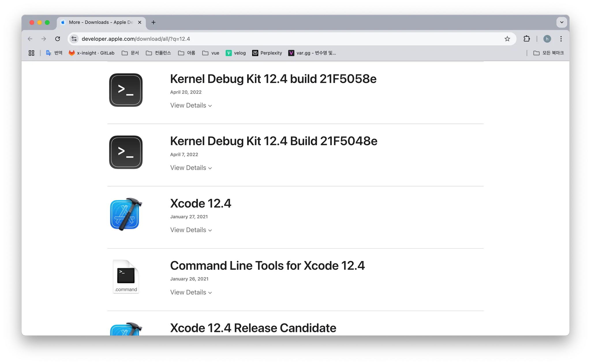Click the terminal icon for Build 21F5048e

126,152
